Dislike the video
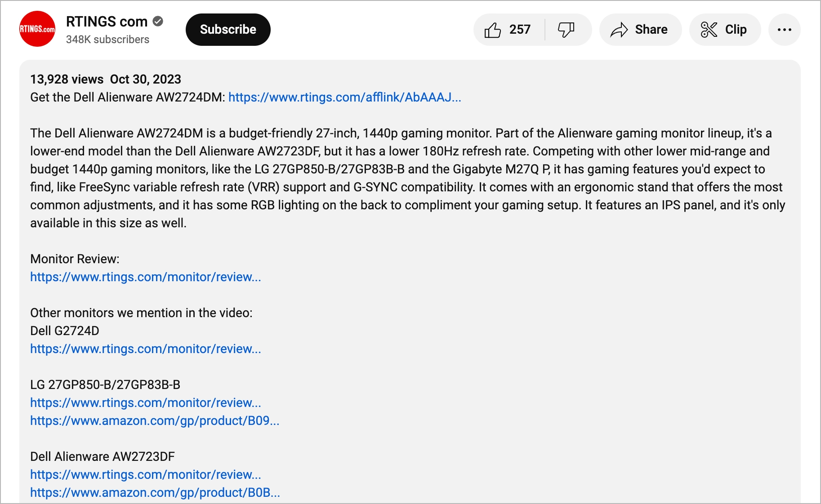The image size is (821, 504). 566,29
